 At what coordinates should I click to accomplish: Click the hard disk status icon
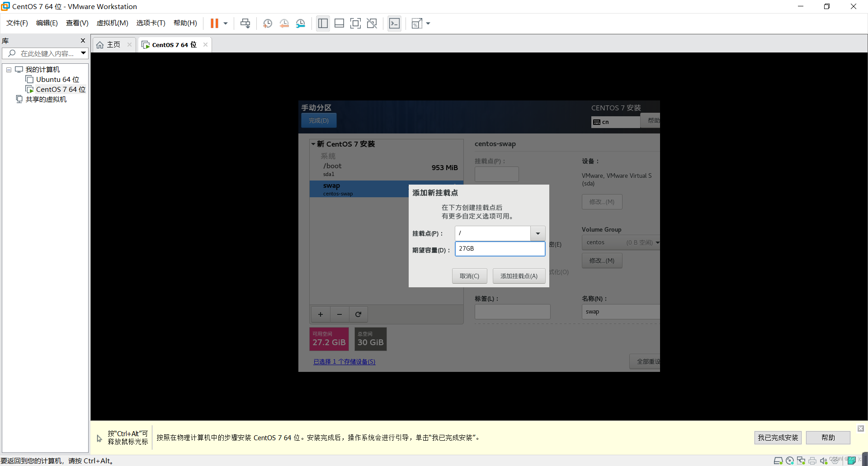tap(778, 461)
